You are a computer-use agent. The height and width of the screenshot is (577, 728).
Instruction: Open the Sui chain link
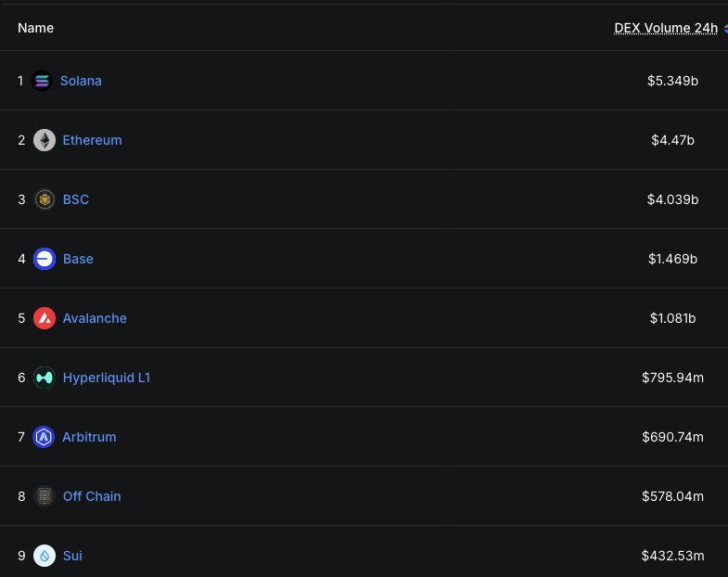[x=72, y=556]
